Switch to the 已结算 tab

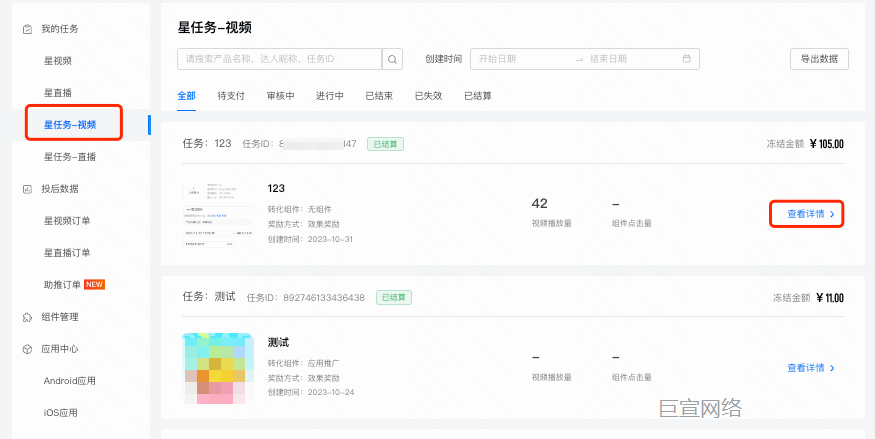pos(478,96)
